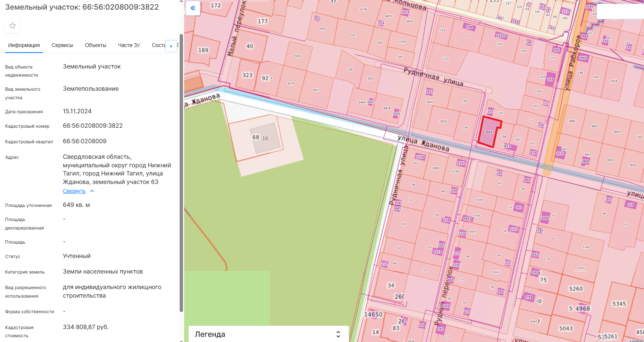Click purple building marker 263 on map
644x342 pixels.
519,208
